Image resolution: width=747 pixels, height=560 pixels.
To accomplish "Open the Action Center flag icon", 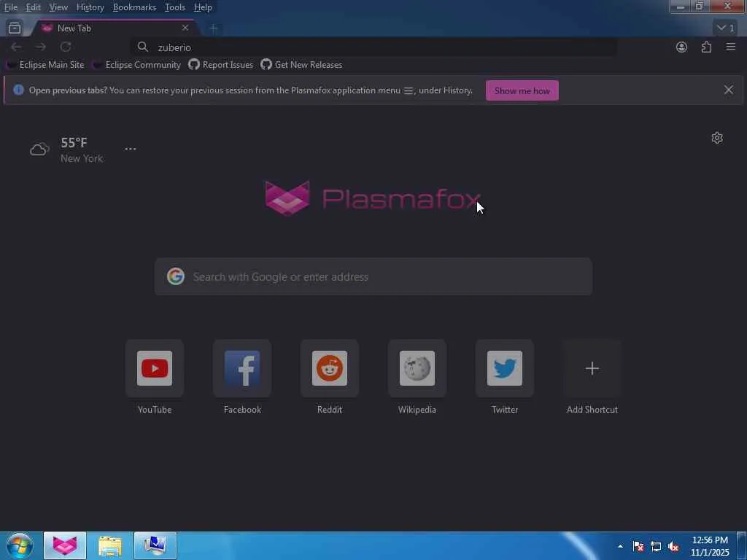I will tap(638, 546).
